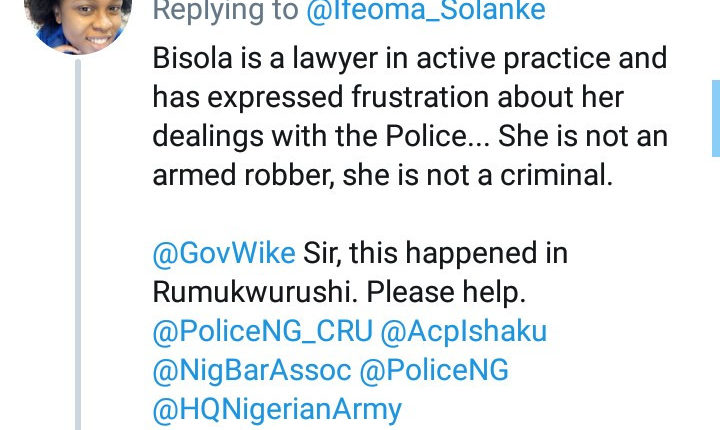Visit the @AcpIshaku profile mention
Viewport: 720px width, 430px height.
coord(467,331)
